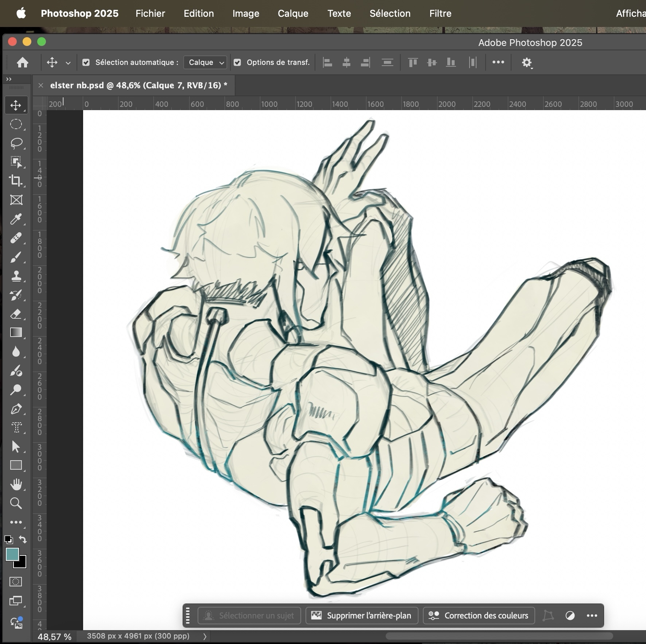Toggle Options de transf. checkbox
The image size is (646, 644).
[237, 62]
